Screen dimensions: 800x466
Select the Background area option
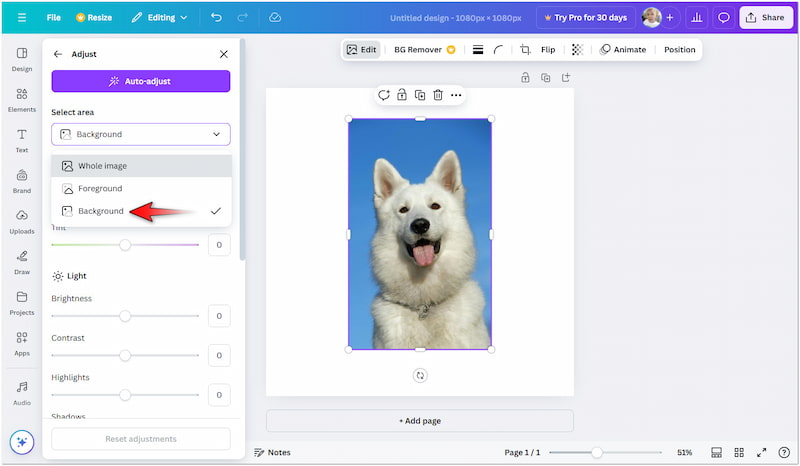[101, 211]
